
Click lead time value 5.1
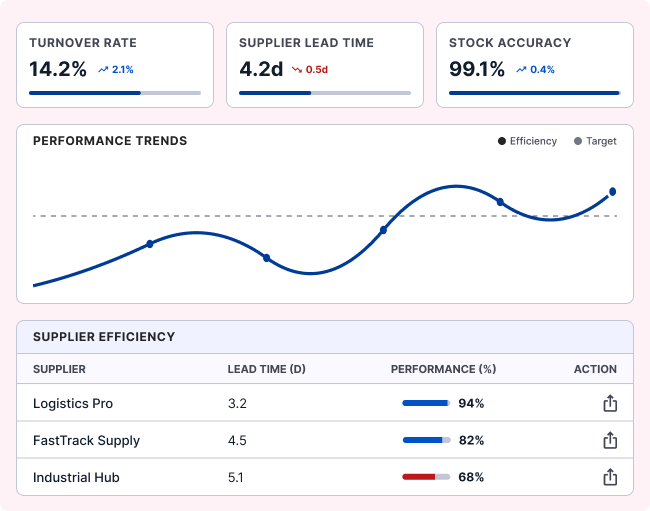pyautogui.click(x=236, y=477)
